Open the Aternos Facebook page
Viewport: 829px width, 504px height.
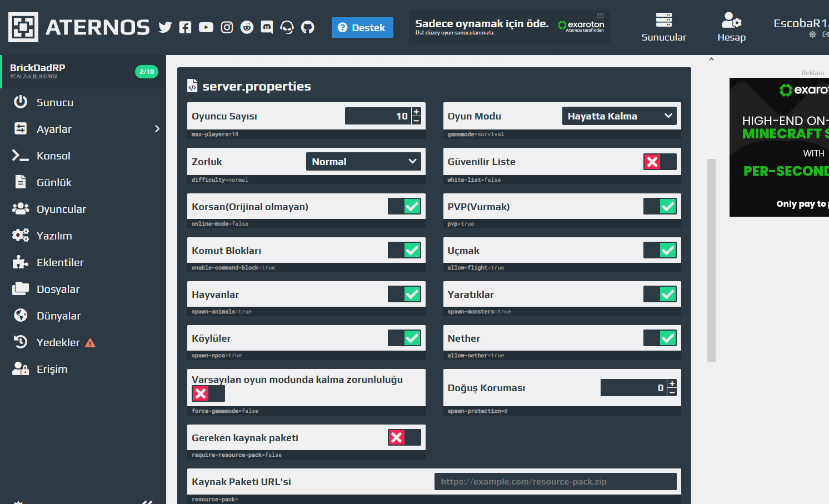click(186, 27)
